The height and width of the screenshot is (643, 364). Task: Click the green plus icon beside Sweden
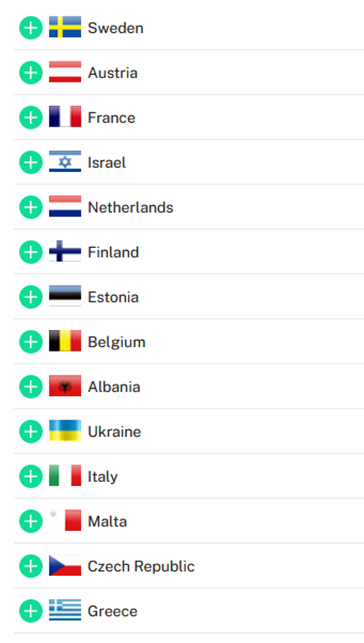(x=31, y=28)
